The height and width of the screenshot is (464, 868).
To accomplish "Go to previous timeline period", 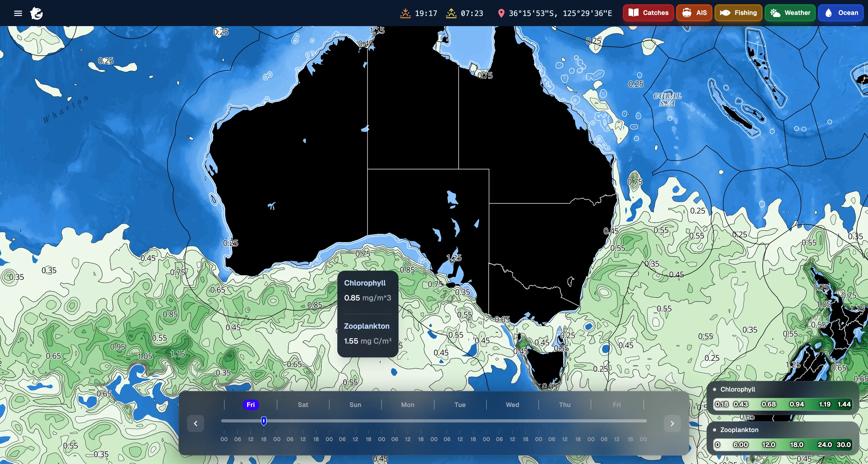I will pyautogui.click(x=196, y=424).
